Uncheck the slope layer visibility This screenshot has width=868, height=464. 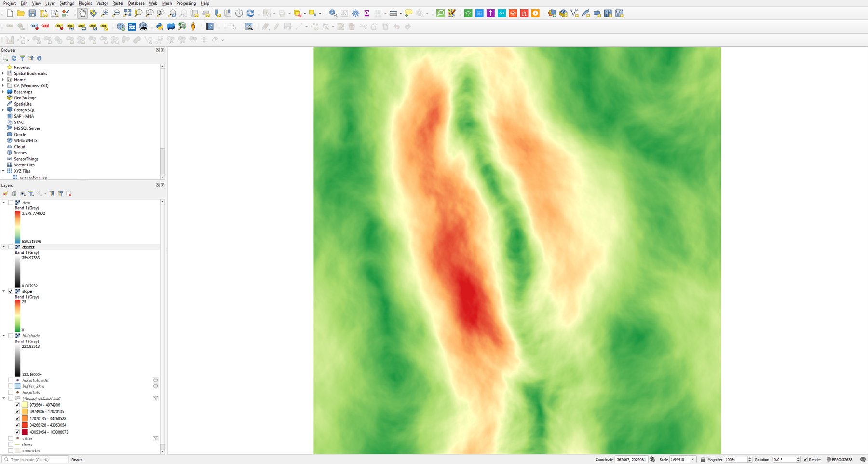click(11, 291)
